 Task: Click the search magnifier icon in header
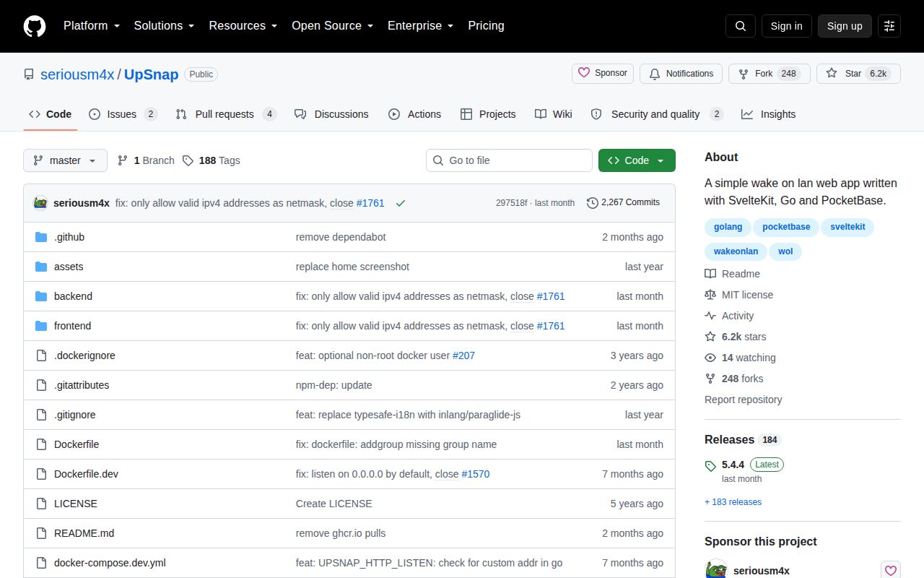click(741, 26)
